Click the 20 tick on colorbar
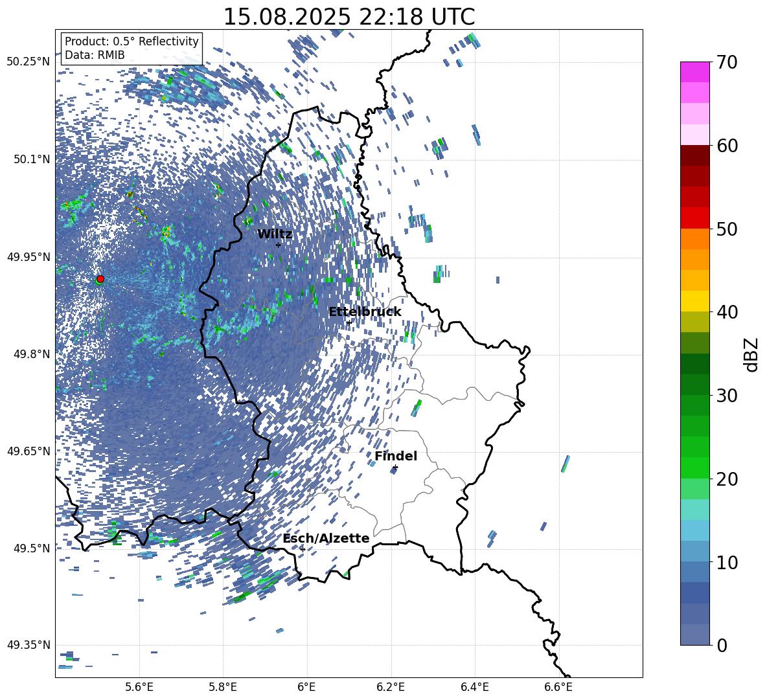 click(x=727, y=479)
